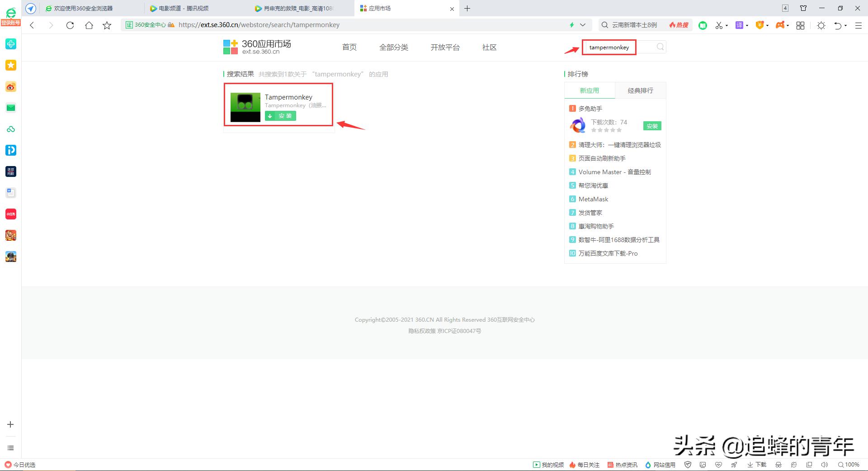This screenshot has height=471, width=868.
Task: Install the 多兔助手 app
Action: coord(652,126)
